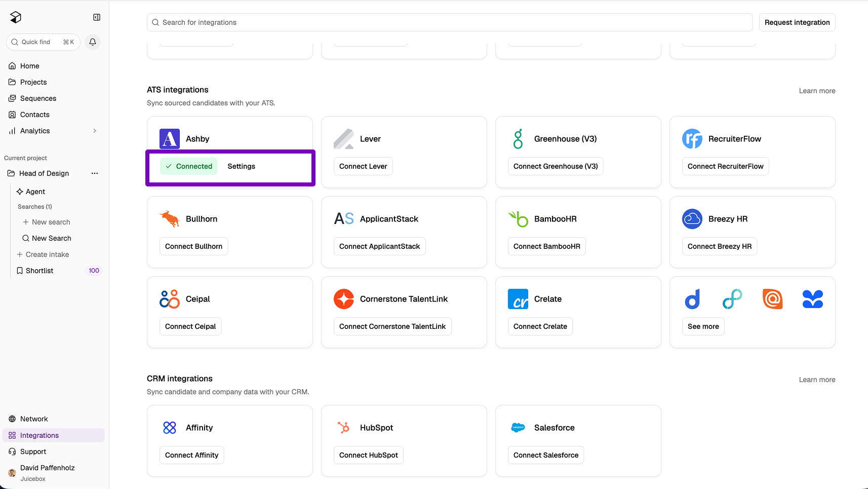Click the Bullhorn bull logo

(x=170, y=219)
